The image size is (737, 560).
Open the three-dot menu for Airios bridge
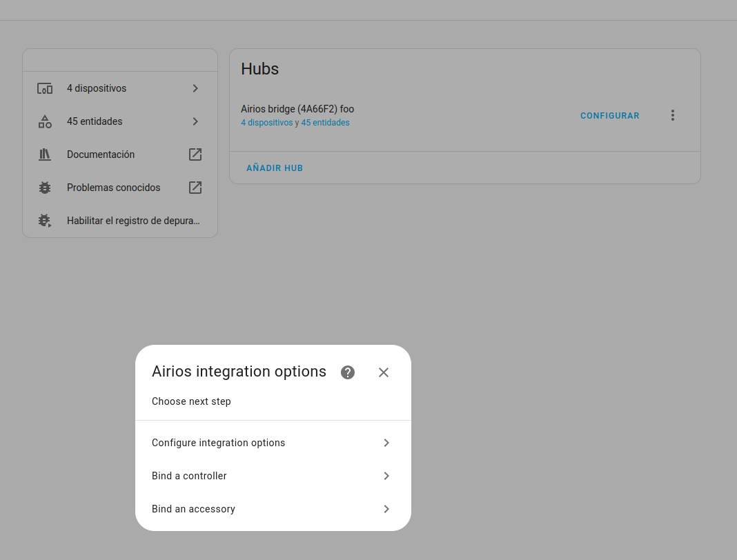coord(673,115)
